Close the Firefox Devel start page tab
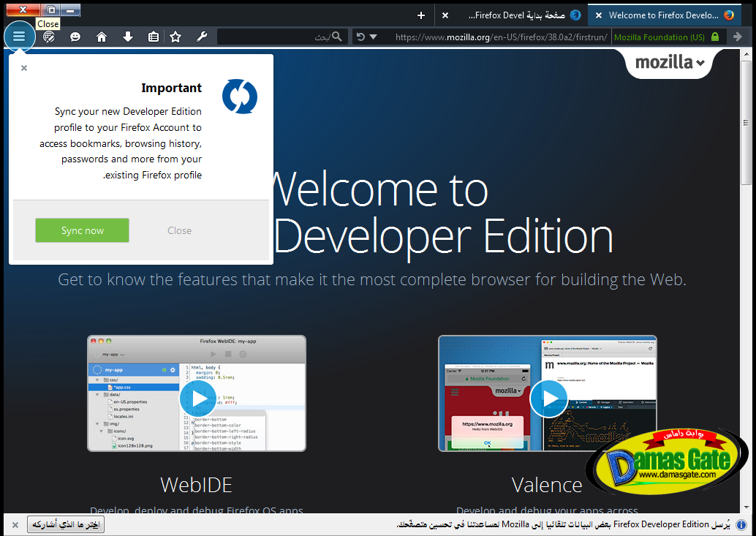The height and width of the screenshot is (536, 756). [445, 15]
